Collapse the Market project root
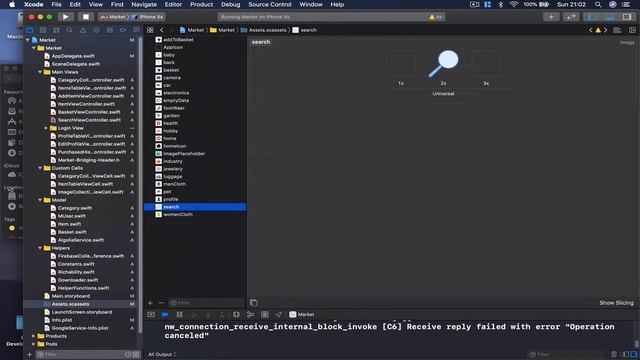 (x=28, y=40)
